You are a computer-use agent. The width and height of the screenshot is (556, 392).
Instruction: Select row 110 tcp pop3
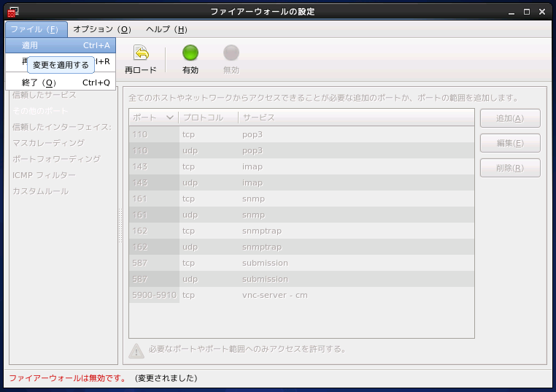[302, 134]
